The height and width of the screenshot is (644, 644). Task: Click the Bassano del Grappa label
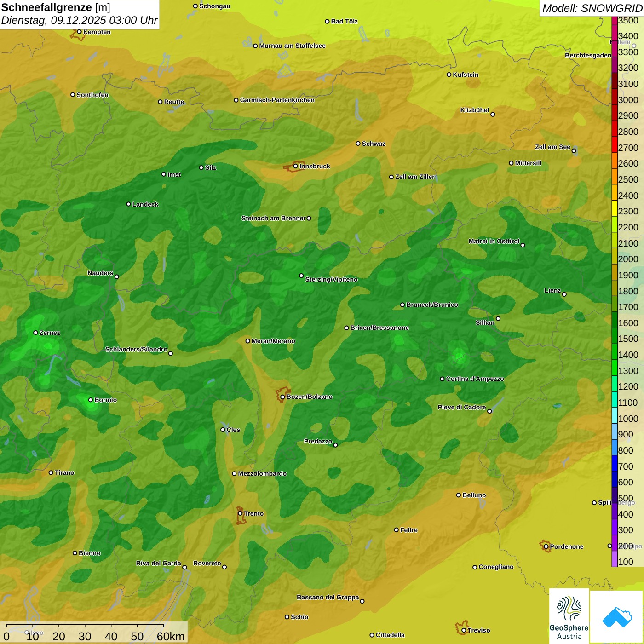(x=328, y=597)
